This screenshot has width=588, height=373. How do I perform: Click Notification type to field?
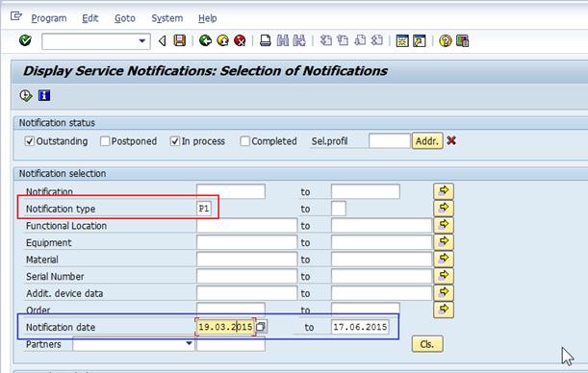[339, 209]
